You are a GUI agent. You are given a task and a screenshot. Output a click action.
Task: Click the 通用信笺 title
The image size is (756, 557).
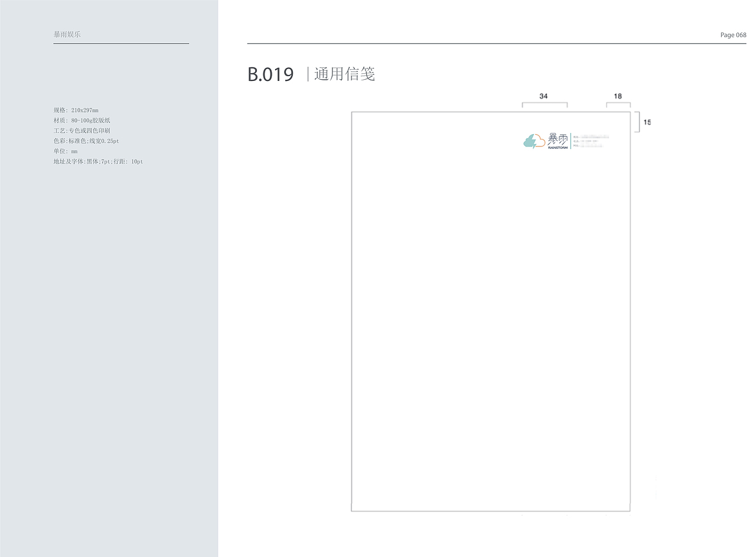[345, 74]
